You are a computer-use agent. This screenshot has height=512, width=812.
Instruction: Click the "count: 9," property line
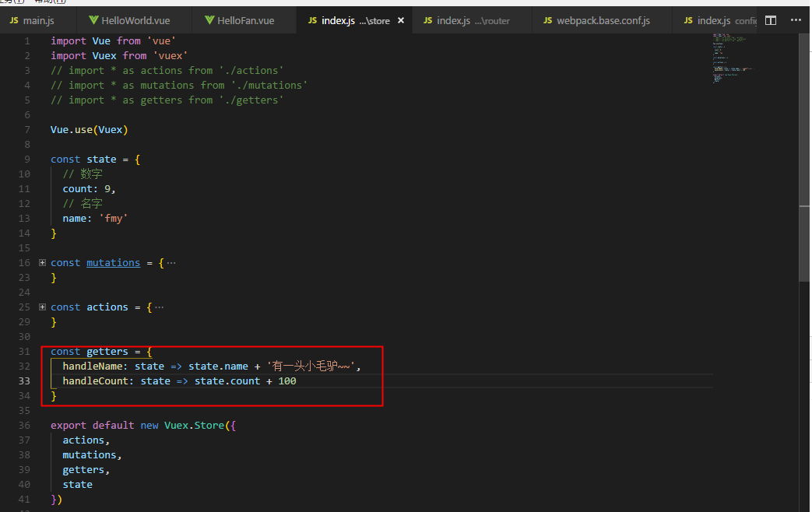[x=89, y=189]
